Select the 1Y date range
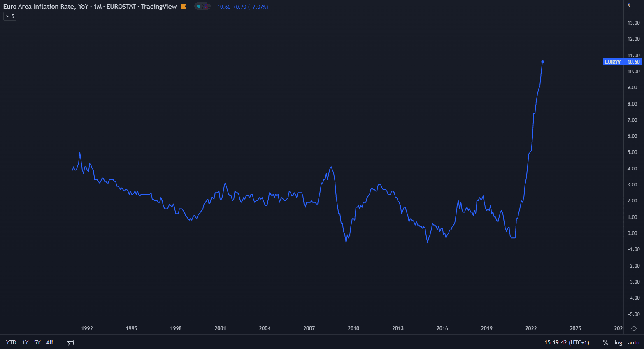This screenshot has height=349, width=644. 25,342
